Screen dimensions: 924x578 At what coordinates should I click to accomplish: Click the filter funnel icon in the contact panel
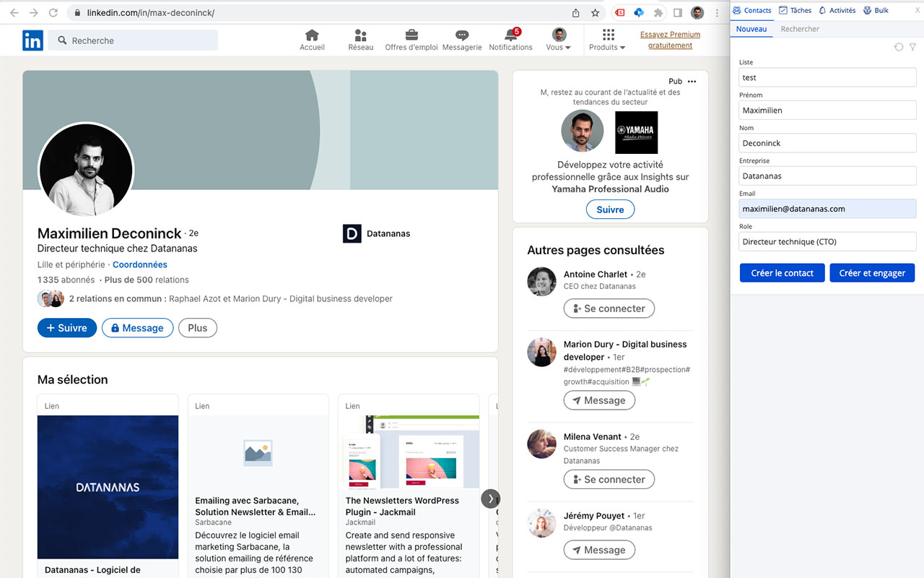(912, 47)
